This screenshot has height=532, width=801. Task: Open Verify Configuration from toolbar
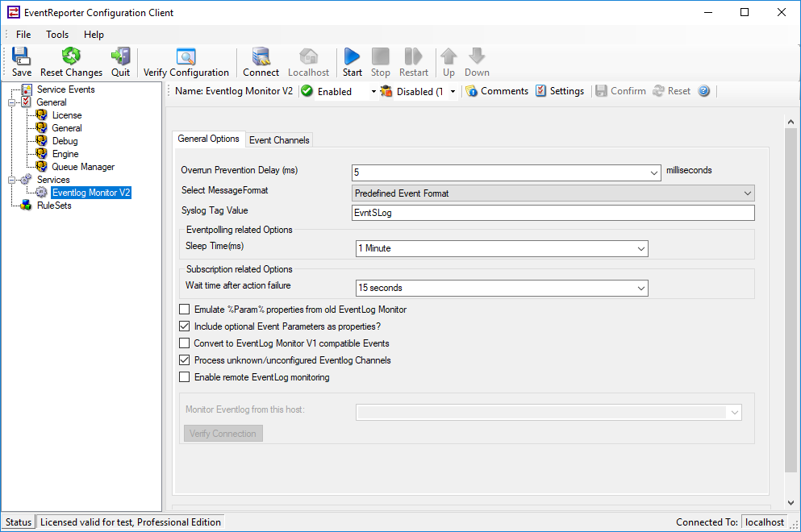(186, 61)
